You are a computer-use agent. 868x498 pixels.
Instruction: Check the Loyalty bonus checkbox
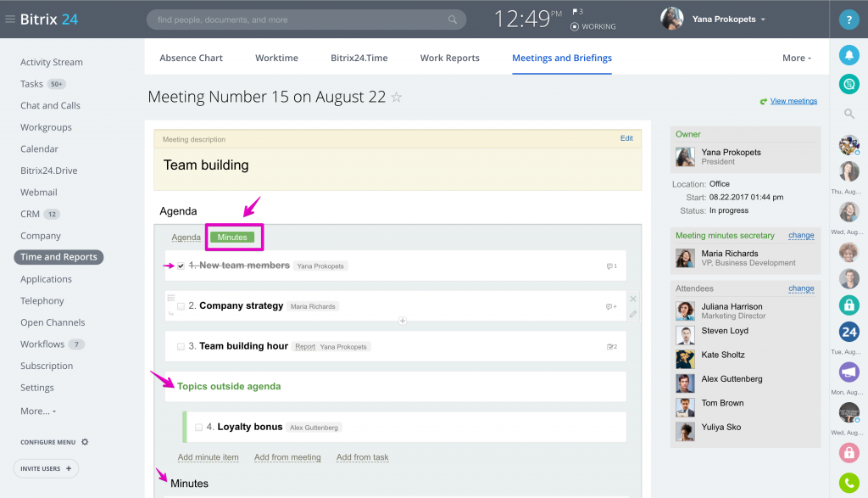point(198,427)
